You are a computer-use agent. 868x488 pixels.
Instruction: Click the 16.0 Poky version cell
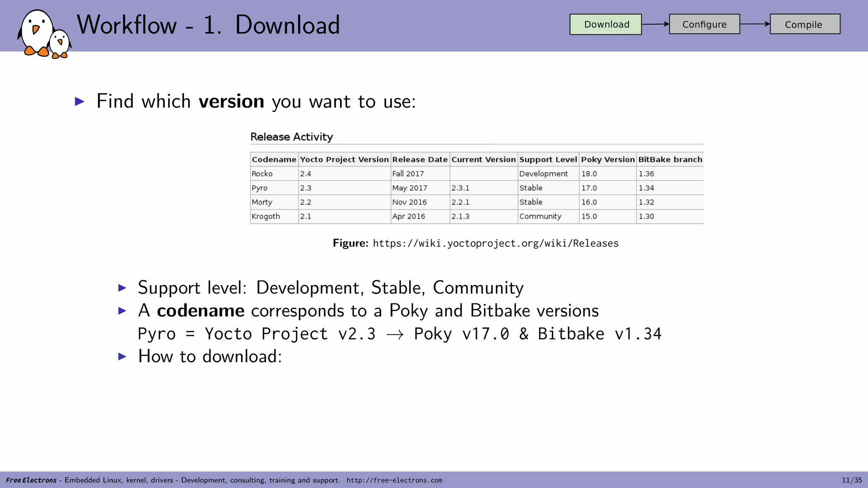pyautogui.click(x=608, y=202)
